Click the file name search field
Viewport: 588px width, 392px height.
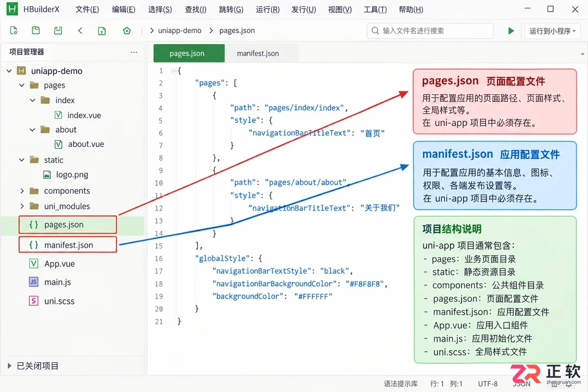430,31
